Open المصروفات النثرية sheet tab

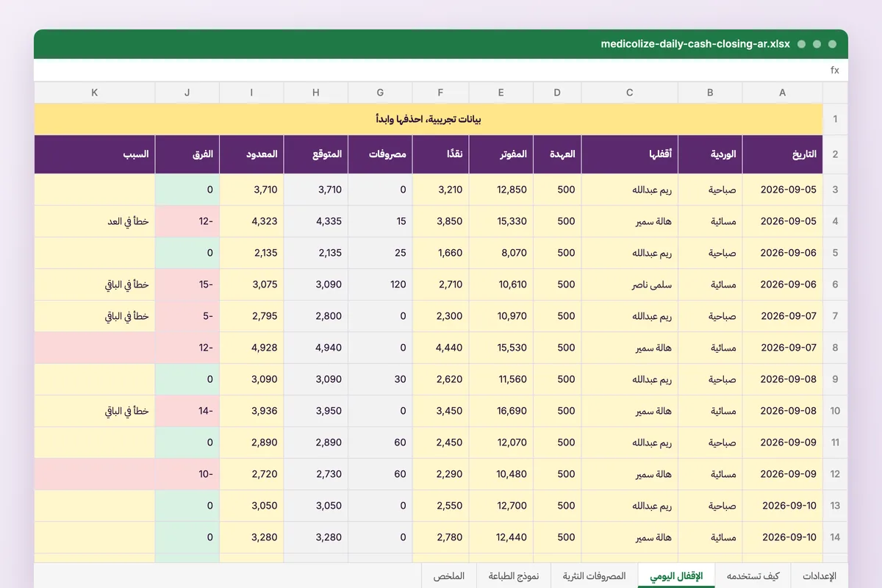tap(594, 576)
